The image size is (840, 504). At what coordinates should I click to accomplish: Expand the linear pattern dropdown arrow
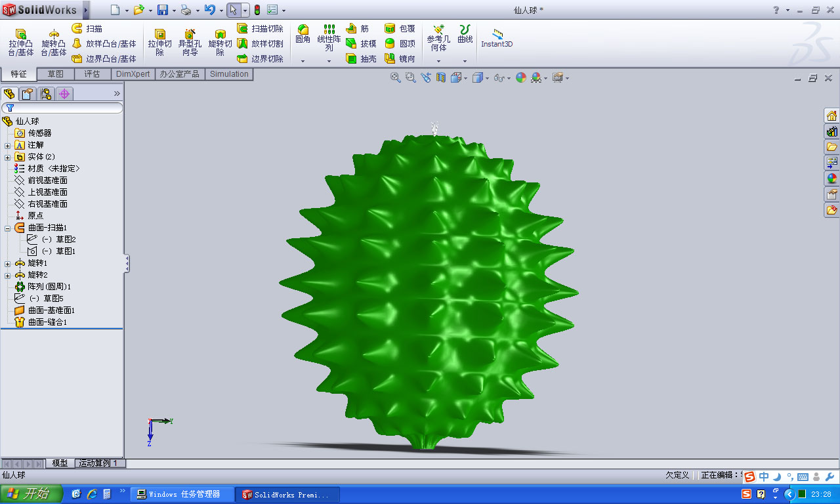tap(329, 61)
